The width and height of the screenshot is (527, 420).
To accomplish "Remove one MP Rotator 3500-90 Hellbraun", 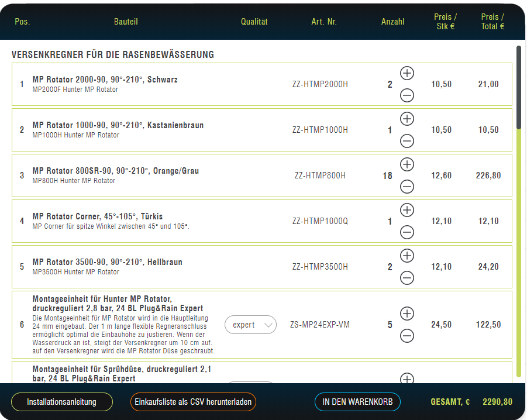I will (x=407, y=278).
